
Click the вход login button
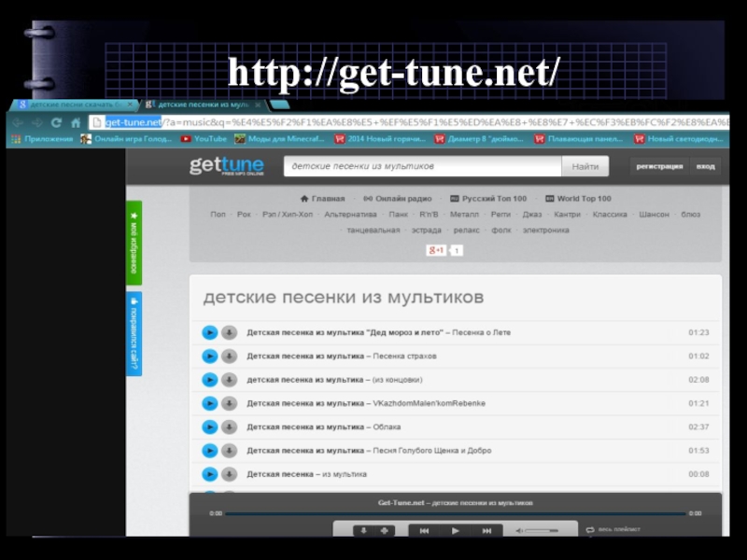[705, 166]
